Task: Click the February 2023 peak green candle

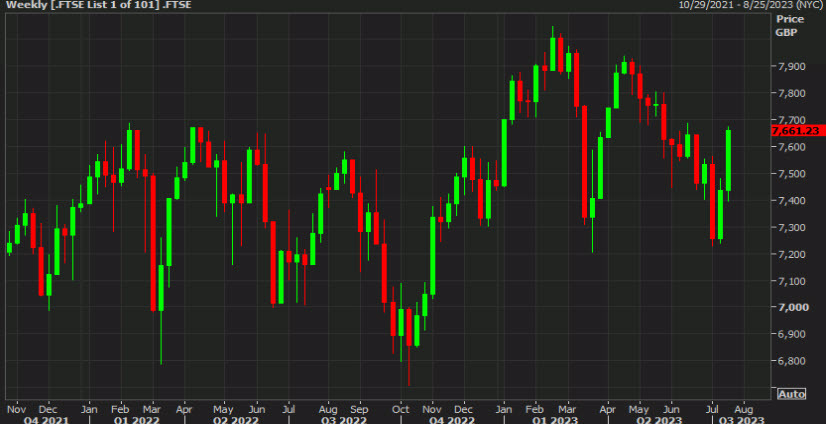Action: point(553,54)
